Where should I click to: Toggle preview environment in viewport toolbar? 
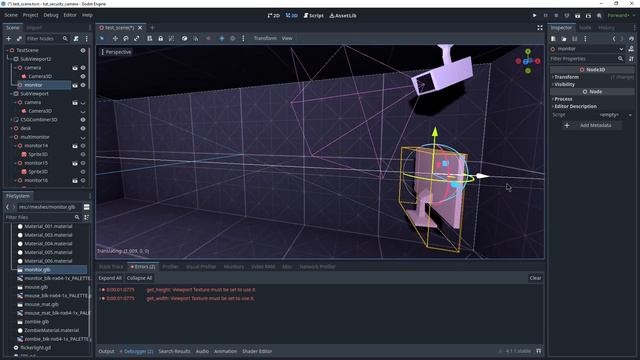(233, 38)
